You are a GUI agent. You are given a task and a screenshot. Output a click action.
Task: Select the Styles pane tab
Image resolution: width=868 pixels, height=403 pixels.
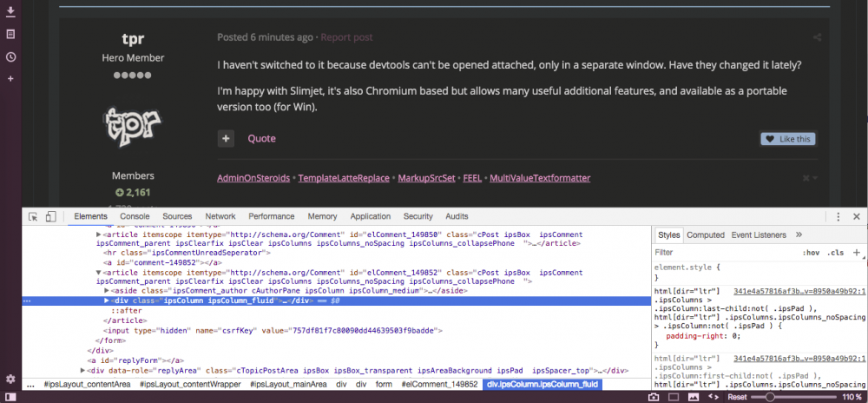[668, 235]
